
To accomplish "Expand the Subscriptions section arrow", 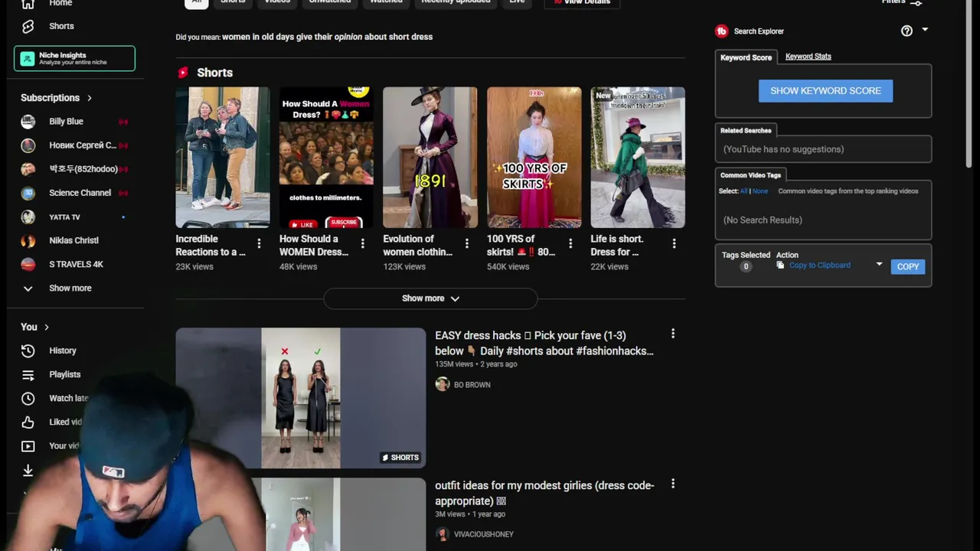I will point(90,98).
